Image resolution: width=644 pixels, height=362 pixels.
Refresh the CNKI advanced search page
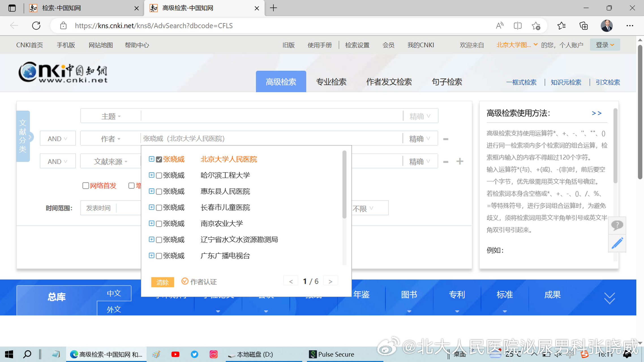coord(36,26)
